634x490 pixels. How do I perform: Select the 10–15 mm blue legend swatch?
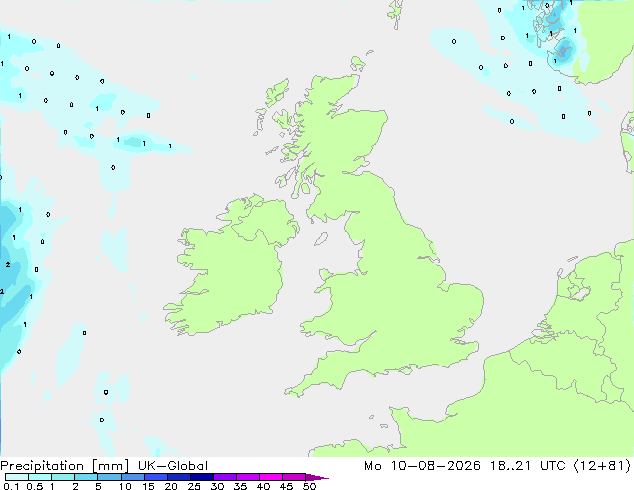(133, 477)
